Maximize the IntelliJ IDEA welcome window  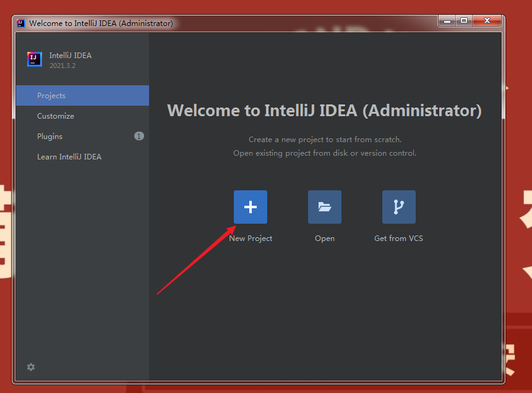[464, 21]
